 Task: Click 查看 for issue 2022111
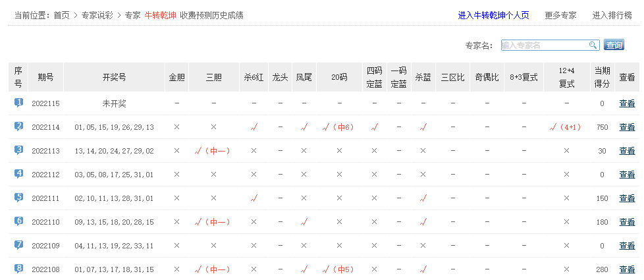(627, 198)
